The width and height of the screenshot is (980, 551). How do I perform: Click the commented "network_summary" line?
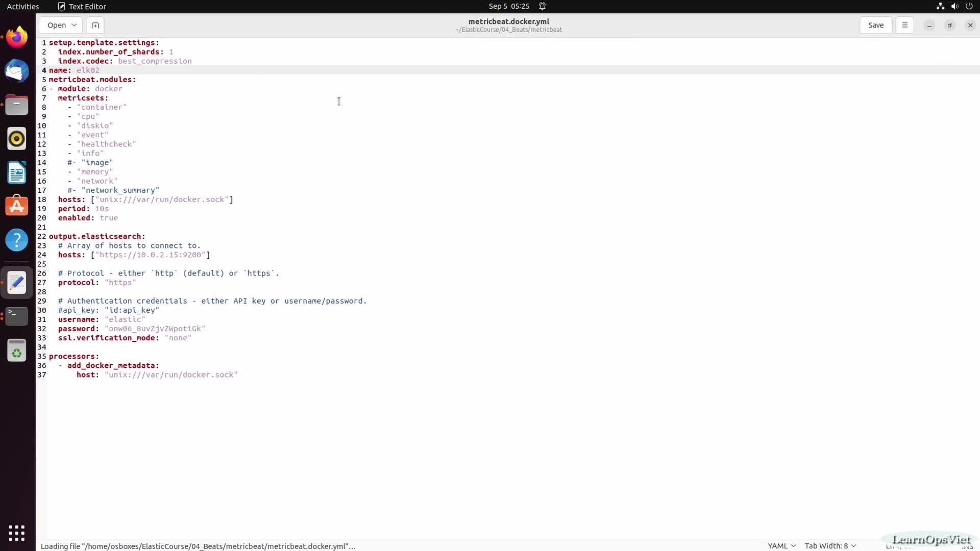113,190
